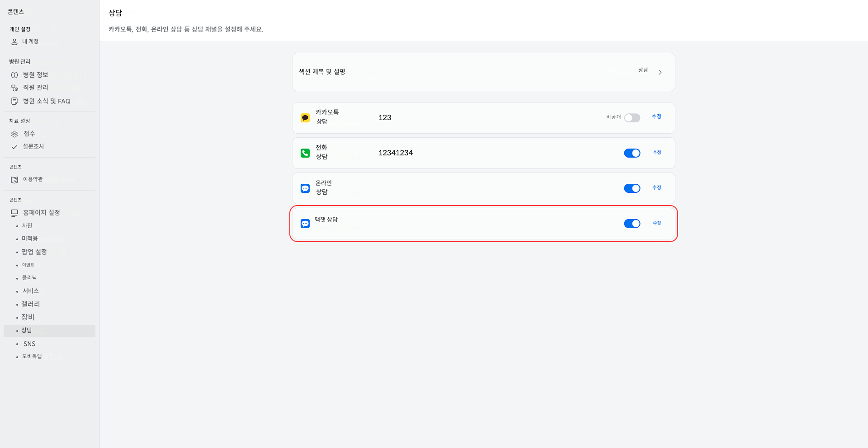Open the SNS menu item
This screenshot has height=448, width=868.
coord(29,344)
